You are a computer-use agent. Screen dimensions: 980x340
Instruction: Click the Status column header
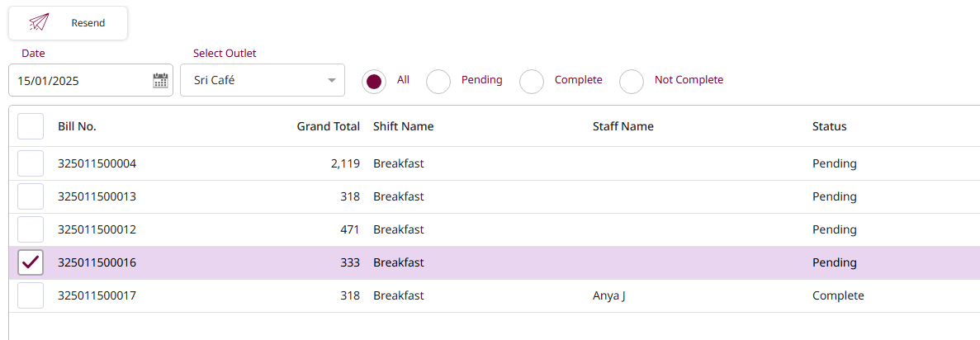pos(829,126)
